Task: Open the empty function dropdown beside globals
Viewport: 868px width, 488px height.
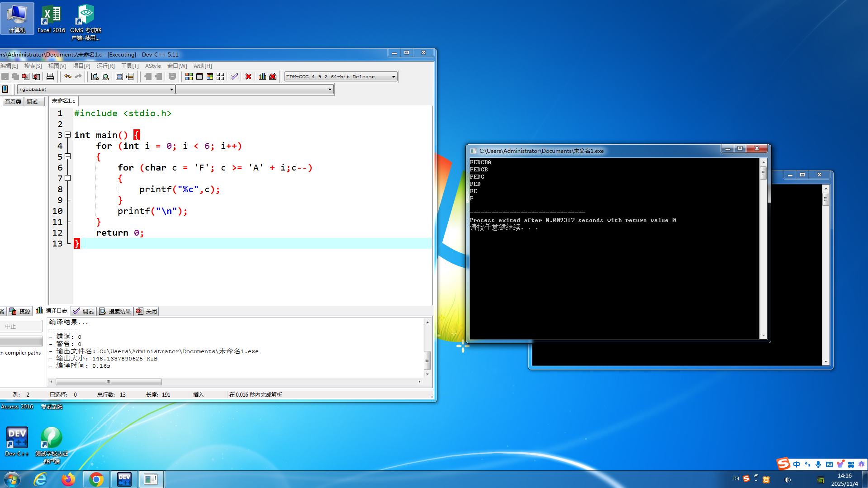Action: coord(255,89)
